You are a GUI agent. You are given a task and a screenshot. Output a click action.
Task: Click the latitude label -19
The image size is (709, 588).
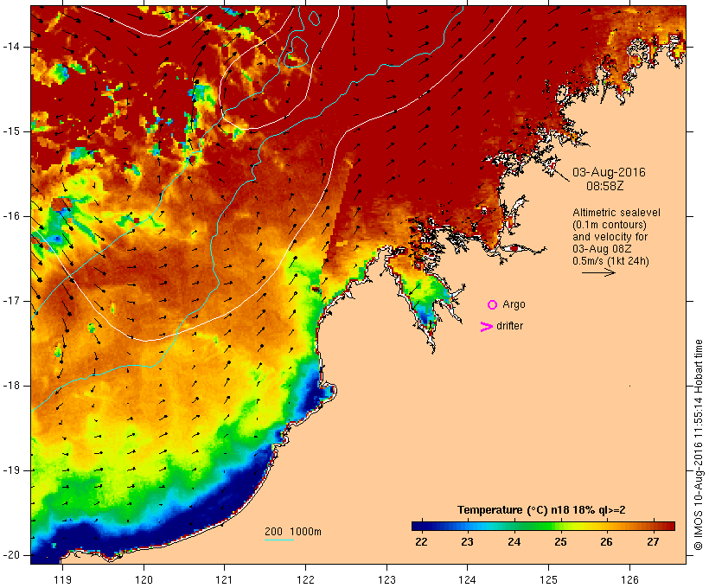coord(11,470)
